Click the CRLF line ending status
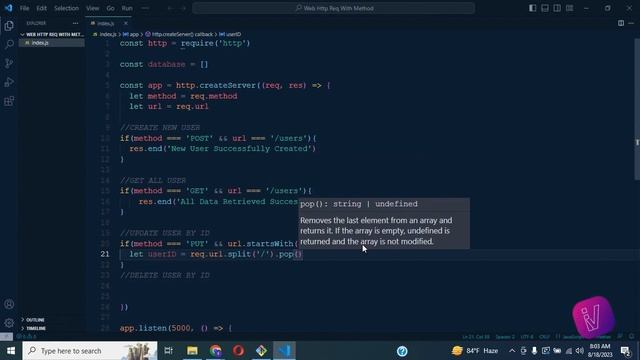This screenshot has width=640, height=360. coord(544,337)
